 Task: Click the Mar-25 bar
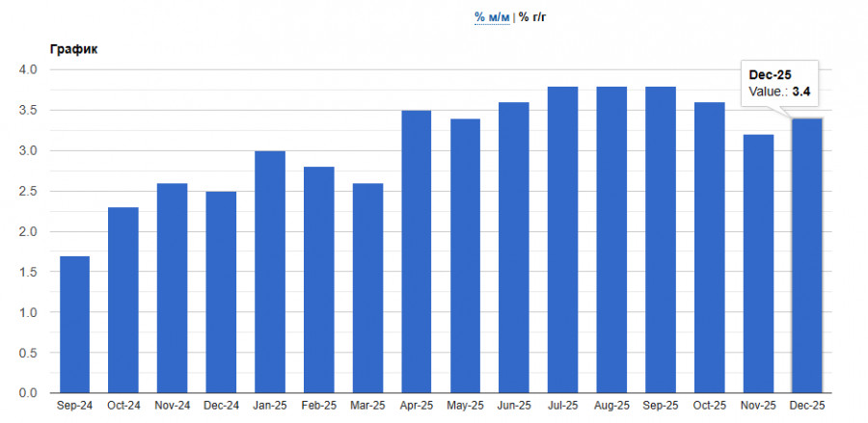367,287
